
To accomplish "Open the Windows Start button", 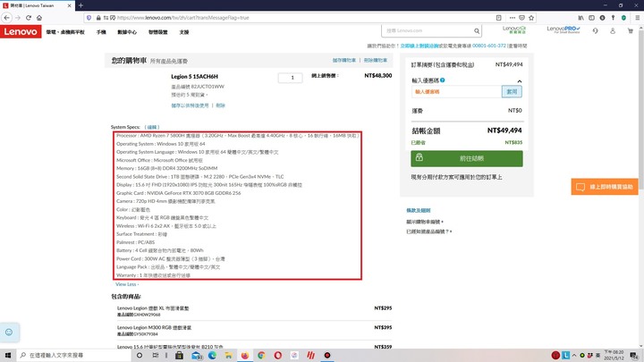I will point(8,355).
